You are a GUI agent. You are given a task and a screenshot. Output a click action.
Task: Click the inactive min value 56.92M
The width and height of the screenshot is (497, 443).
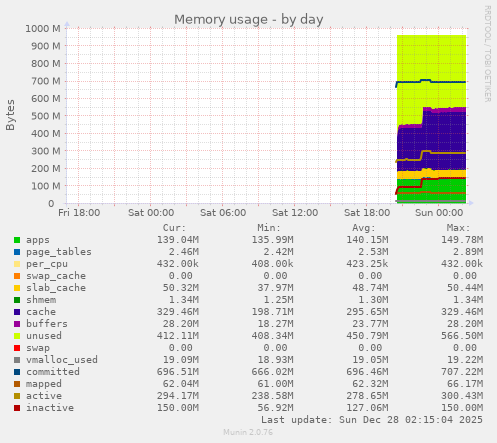[x=276, y=408]
